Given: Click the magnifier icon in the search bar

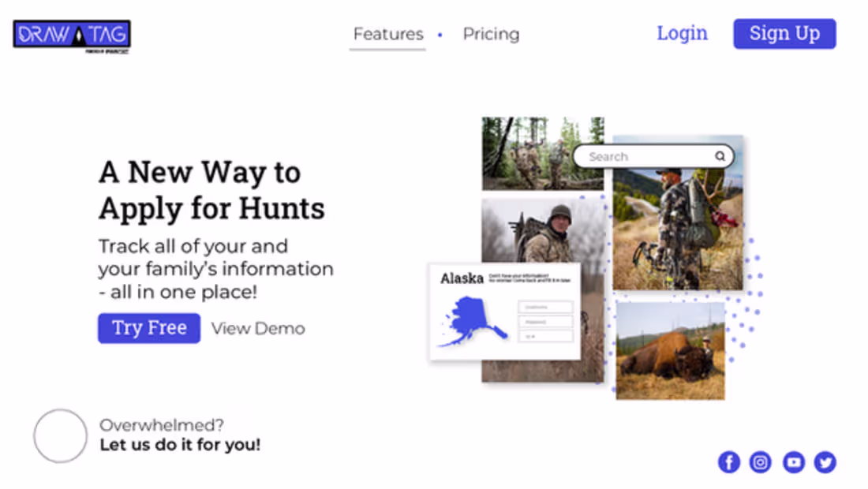Looking at the screenshot, I should (x=720, y=156).
